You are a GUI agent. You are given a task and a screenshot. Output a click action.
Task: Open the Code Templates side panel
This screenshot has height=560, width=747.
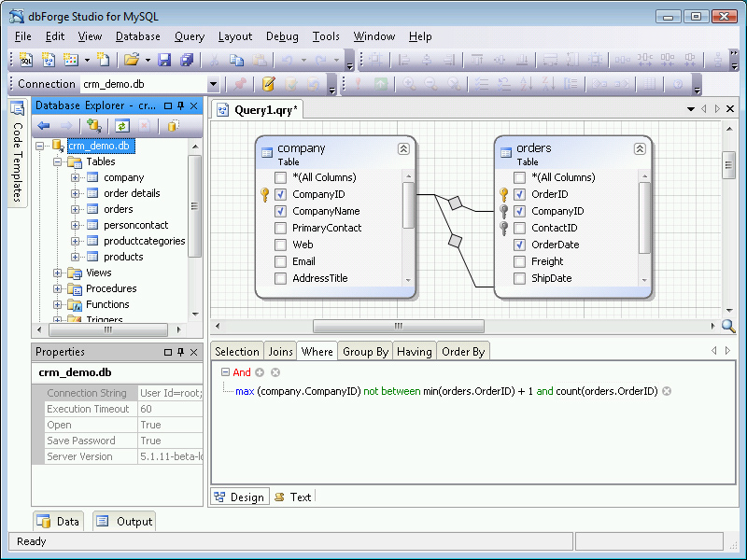pyautogui.click(x=18, y=152)
